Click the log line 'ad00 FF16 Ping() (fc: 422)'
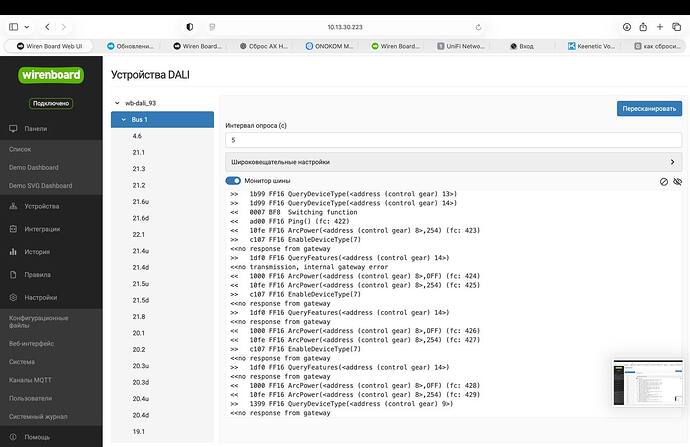This screenshot has width=690, height=447. (299, 221)
